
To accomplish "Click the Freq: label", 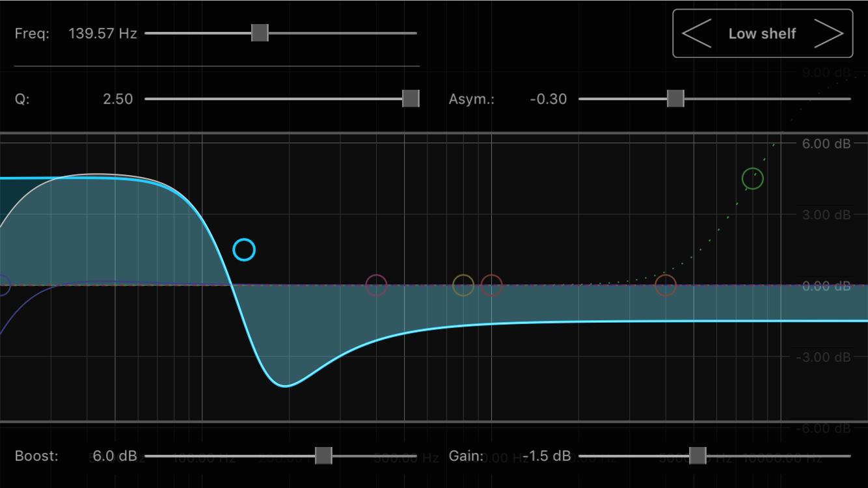I will tap(32, 33).
